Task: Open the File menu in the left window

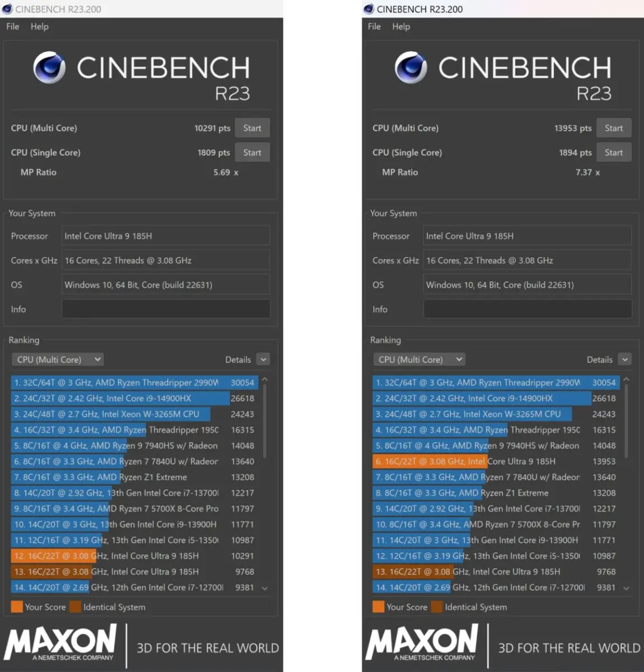Action: tap(13, 26)
